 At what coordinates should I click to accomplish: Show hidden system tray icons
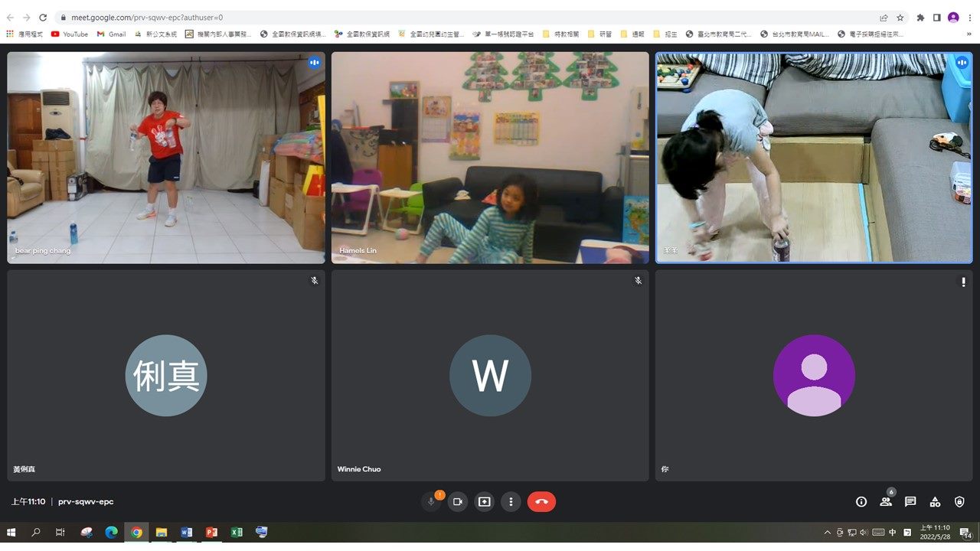click(x=827, y=533)
